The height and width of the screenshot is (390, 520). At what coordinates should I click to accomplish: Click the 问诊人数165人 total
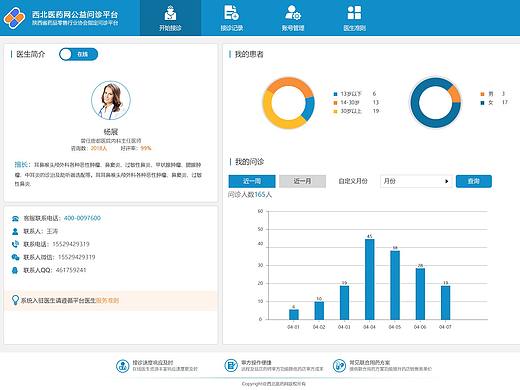tap(250, 194)
